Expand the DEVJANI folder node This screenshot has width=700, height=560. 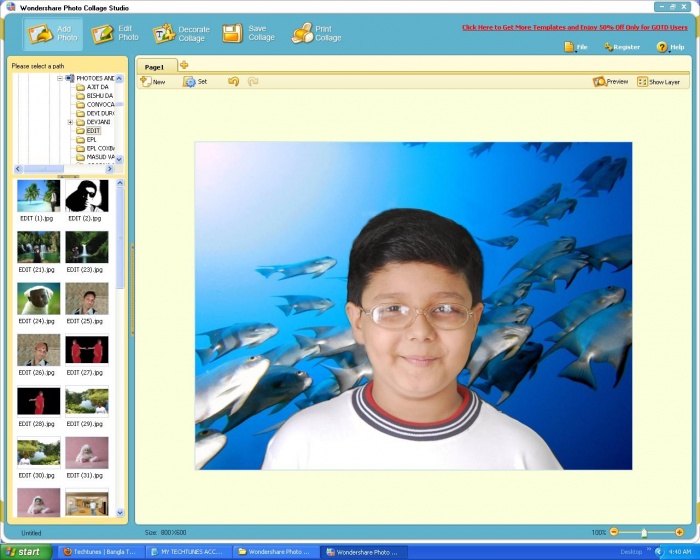coord(70,122)
